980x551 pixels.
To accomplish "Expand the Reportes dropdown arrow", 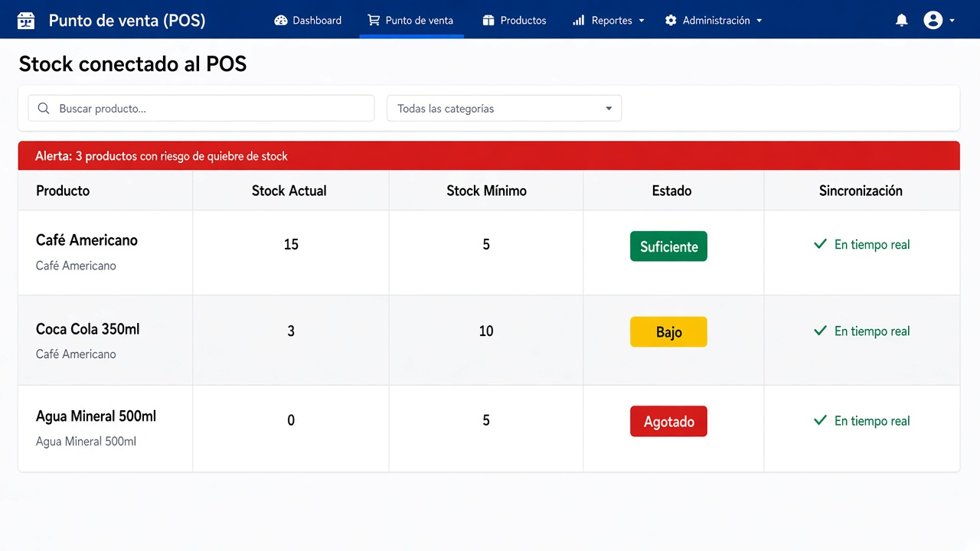I will 642,21.
